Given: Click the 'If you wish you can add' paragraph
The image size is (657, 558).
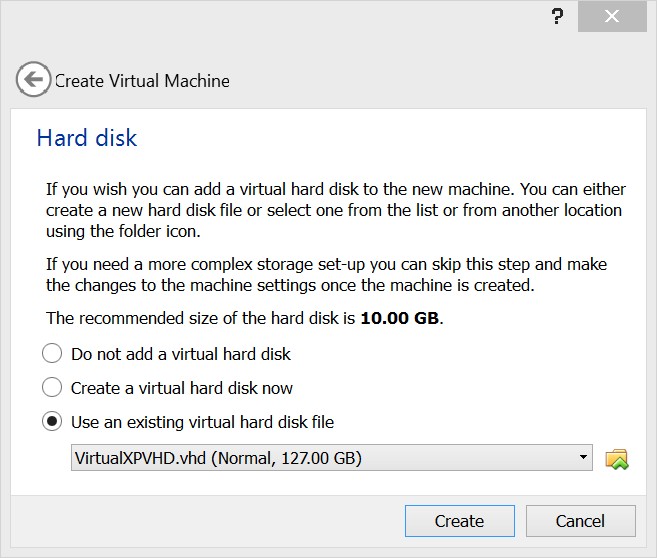Looking at the screenshot, I should tap(334, 210).
